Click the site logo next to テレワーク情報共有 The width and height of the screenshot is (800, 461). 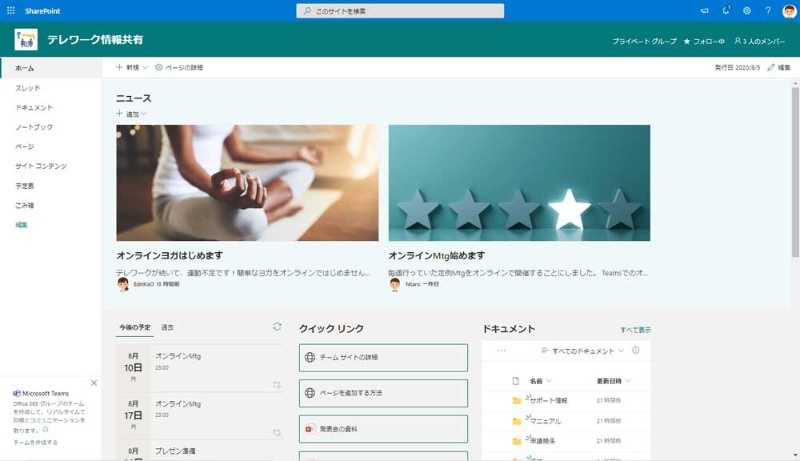26,40
